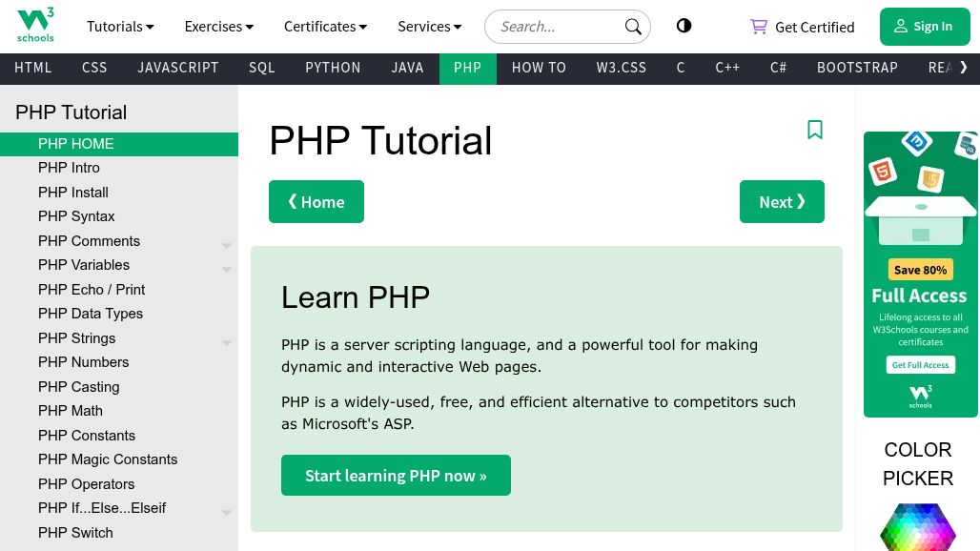
Task: Click the Sign In button
Action: tap(925, 27)
